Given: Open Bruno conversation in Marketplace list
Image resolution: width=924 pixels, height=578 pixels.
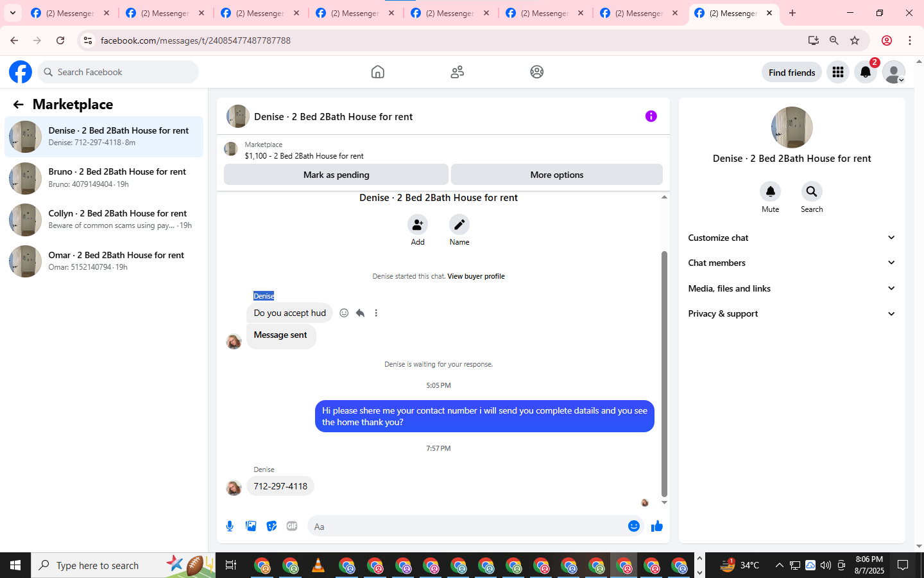Looking at the screenshot, I should coord(104,178).
